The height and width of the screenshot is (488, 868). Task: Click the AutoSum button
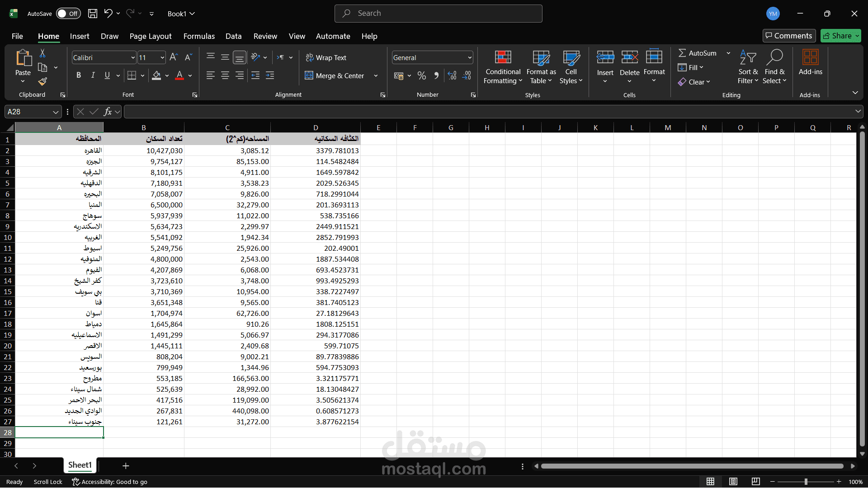coord(698,53)
